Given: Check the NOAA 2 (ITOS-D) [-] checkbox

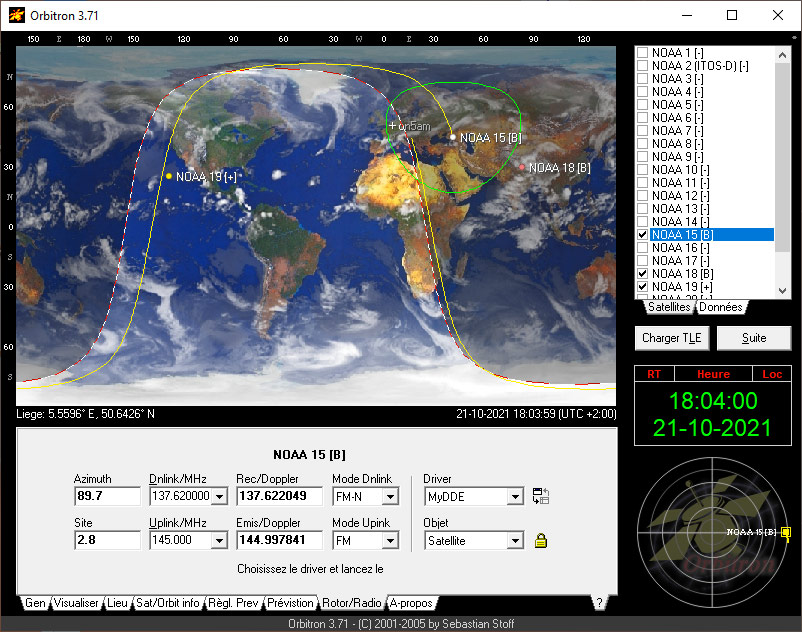Looking at the screenshot, I should point(643,65).
